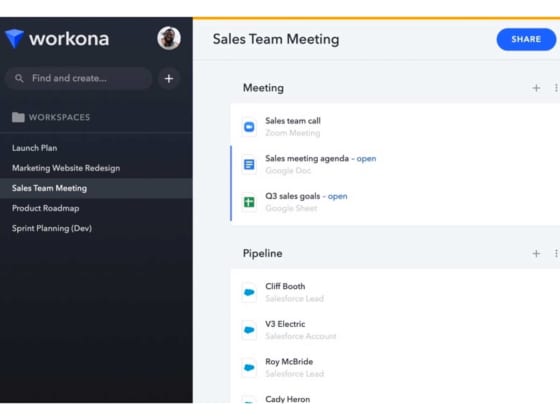Open V3 Electric Salesforce account
560x420 pixels.
point(285,324)
